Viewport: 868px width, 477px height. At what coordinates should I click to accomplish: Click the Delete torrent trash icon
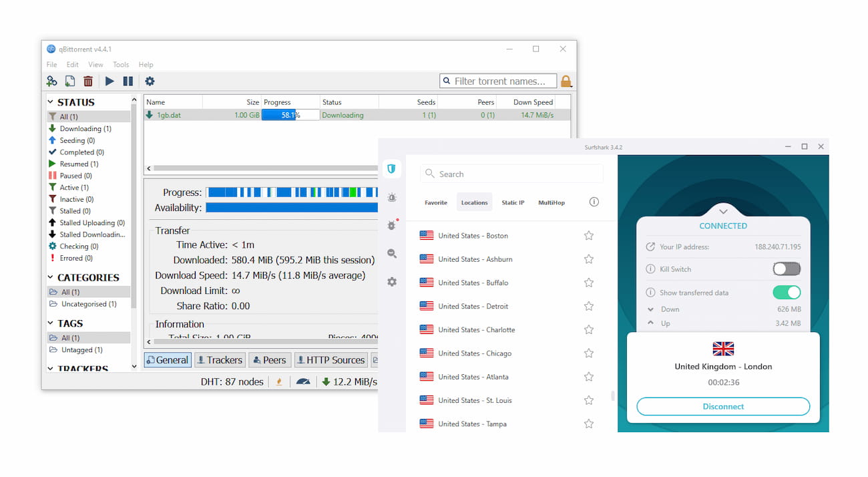(x=87, y=81)
